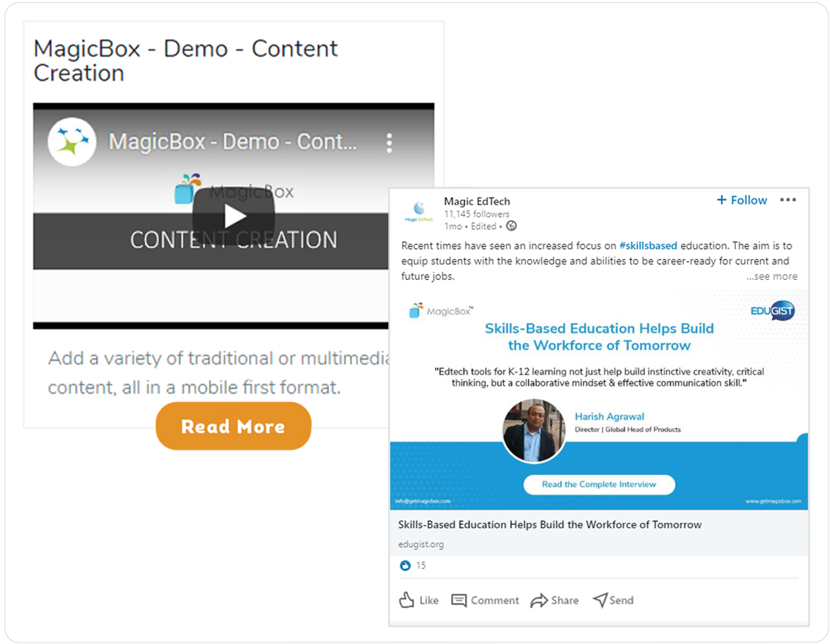Screen dimensions: 830x644
Task: Click the 'Skills-Based Education Helps Build' banner headline
Action: pos(599,337)
